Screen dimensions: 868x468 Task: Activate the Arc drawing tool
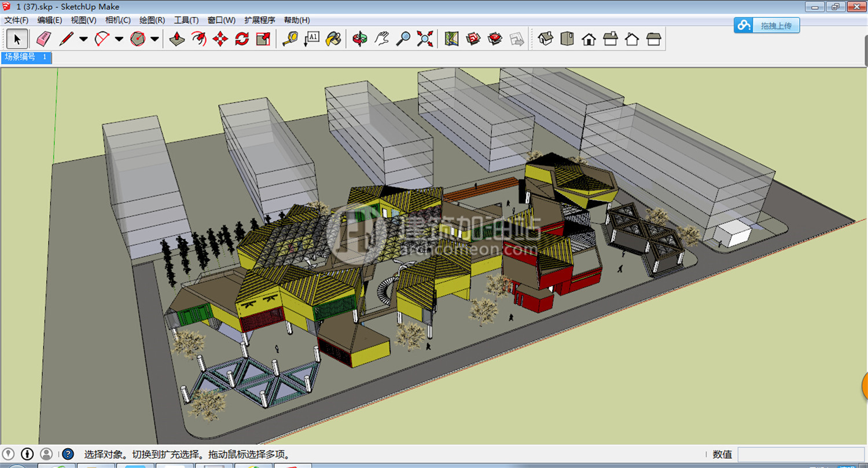(102, 39)
